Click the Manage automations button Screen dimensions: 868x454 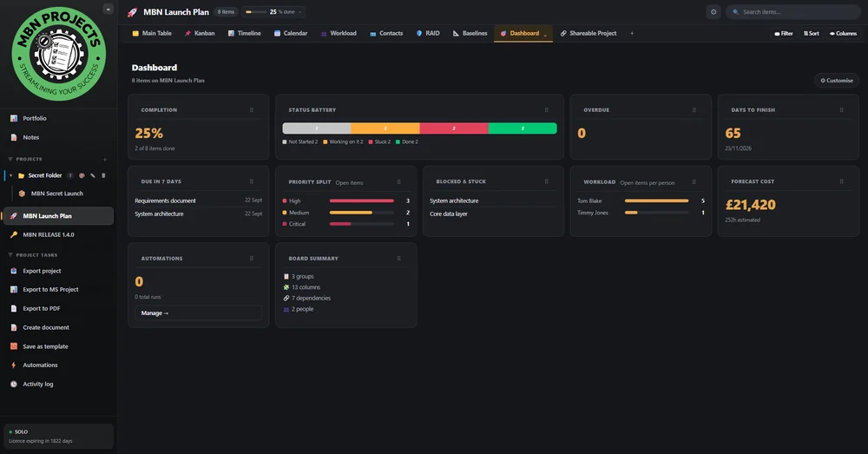(198, 313)
